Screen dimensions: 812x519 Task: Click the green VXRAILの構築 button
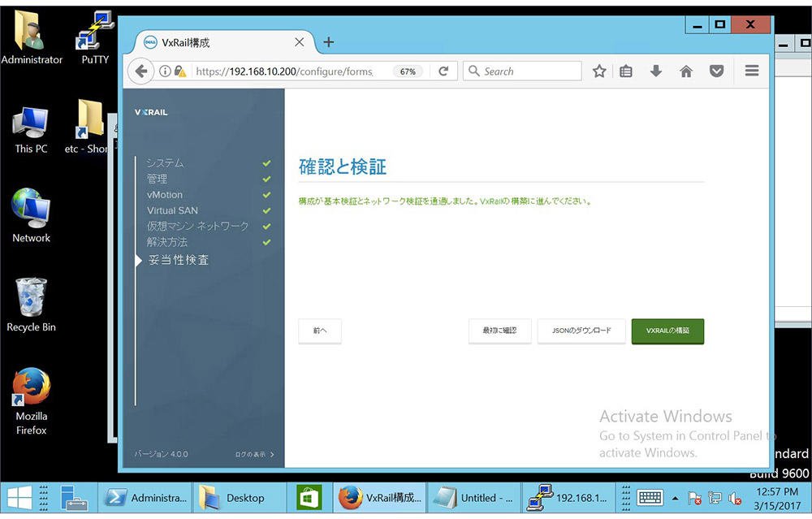pyautogui.click(x=667, y=331)
